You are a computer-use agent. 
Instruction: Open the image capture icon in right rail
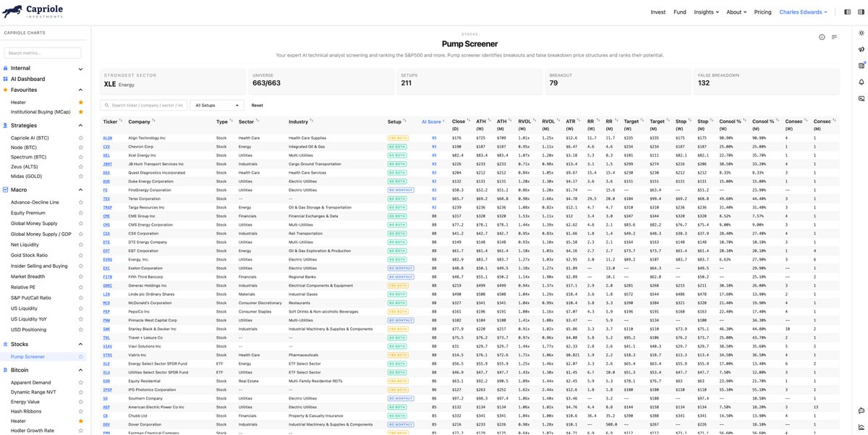pyautogui.click(x=861, y=98)
